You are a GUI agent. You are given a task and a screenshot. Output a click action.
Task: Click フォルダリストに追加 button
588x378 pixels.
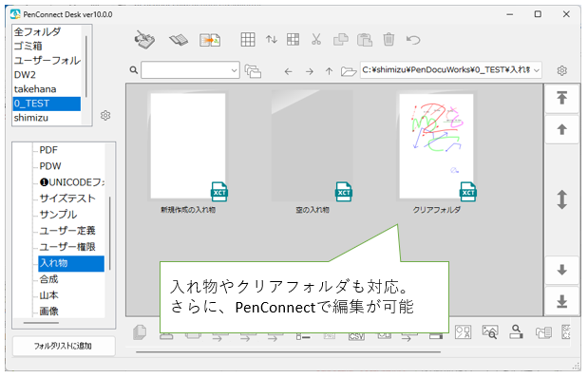(x=64, y=346)
